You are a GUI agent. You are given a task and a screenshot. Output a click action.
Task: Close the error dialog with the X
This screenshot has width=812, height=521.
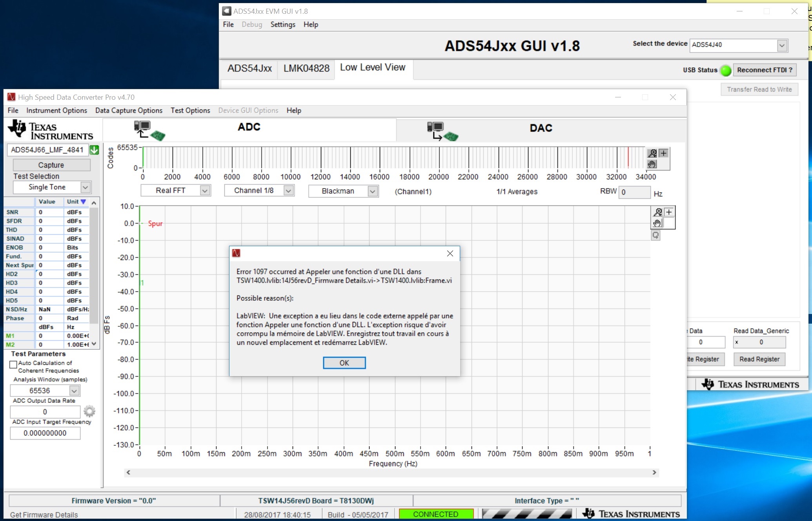[450, 254]
